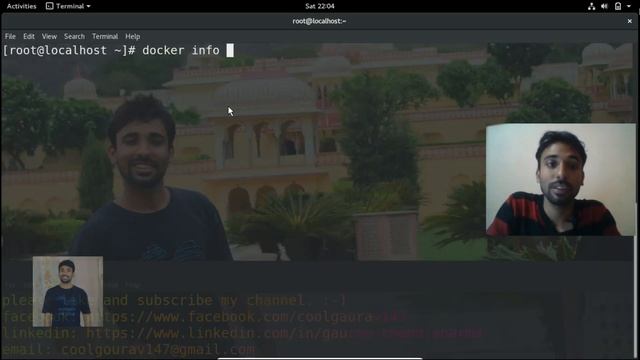The width and height of the screenshot is (640, 360).
Task: Click the small standing-person thumbnail image
Action: (x=68, y=291)
